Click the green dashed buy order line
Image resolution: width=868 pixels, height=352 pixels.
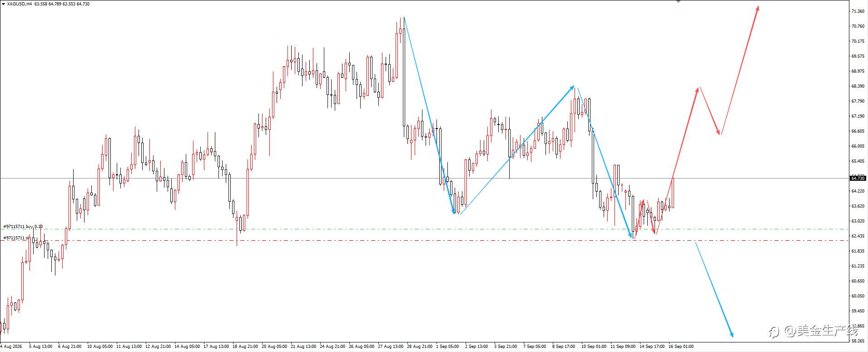[424, 229]
